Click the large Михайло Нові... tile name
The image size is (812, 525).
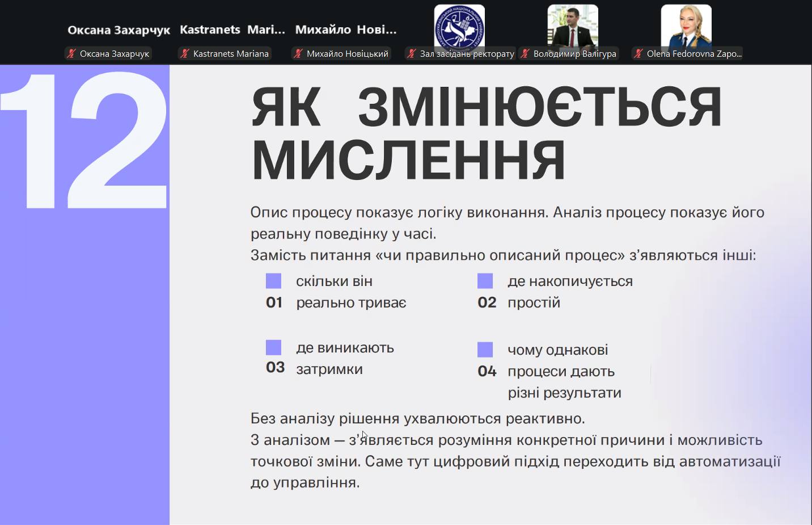click(x=346, y=30)
